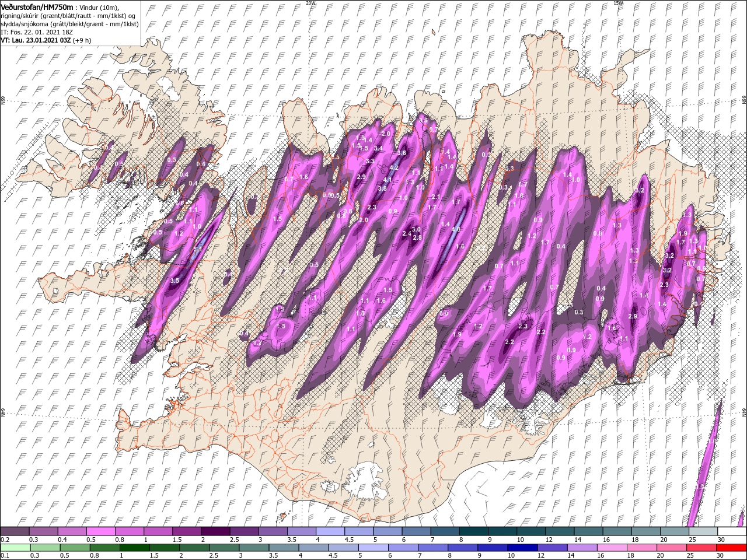Click red swatch after 30 in lower legend
The image size is (747, 560).
click(732, 548)
